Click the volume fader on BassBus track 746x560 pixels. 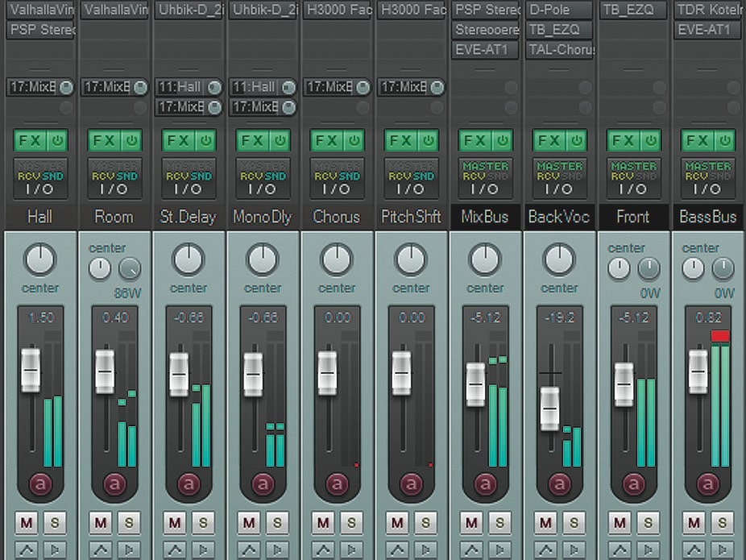coord(698,372)
